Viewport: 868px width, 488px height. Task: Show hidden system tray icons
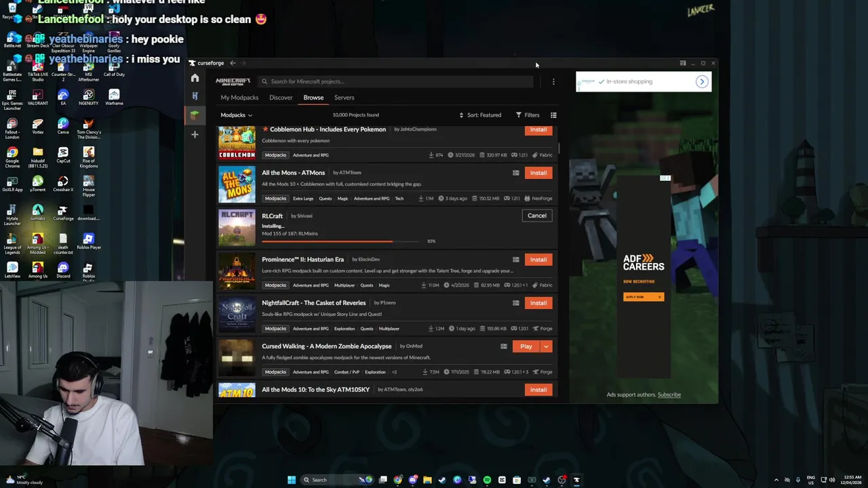tap(776, 480)
